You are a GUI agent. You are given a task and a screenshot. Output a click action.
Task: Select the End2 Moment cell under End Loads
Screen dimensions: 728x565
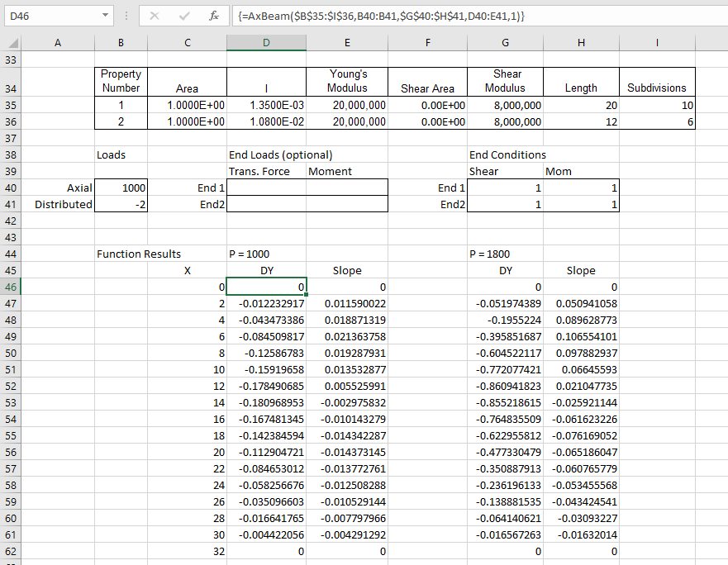pyautogui.click(x=346, y=204)
